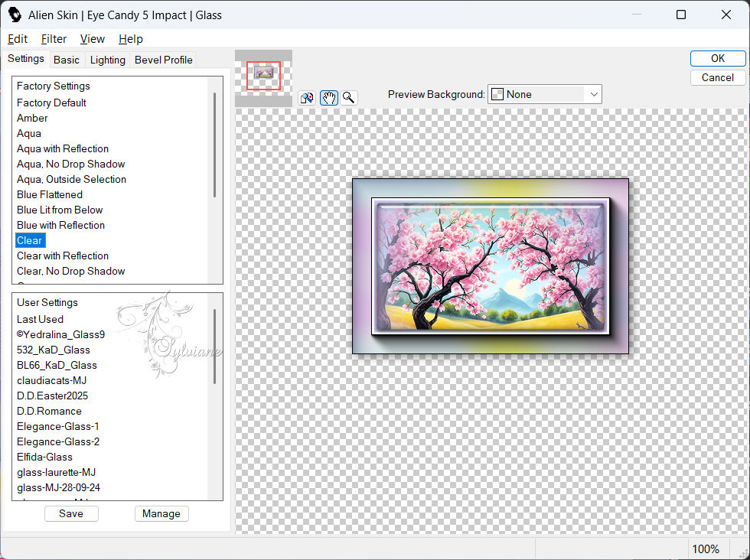Viewport: 750px width, 560px height.
Task: Select the Elfida-Glass user setting
Action: pyautogui.click(x=44, y=457)
